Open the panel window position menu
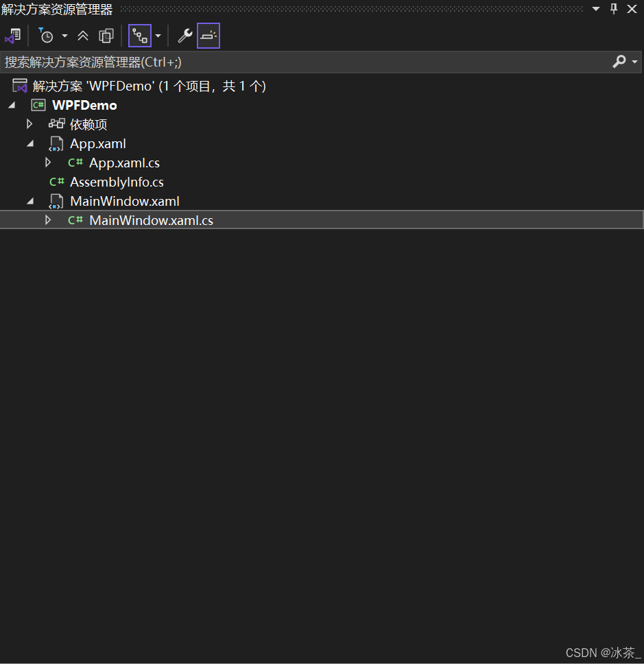This screenshot has width=644, height=664. point(596,9)
